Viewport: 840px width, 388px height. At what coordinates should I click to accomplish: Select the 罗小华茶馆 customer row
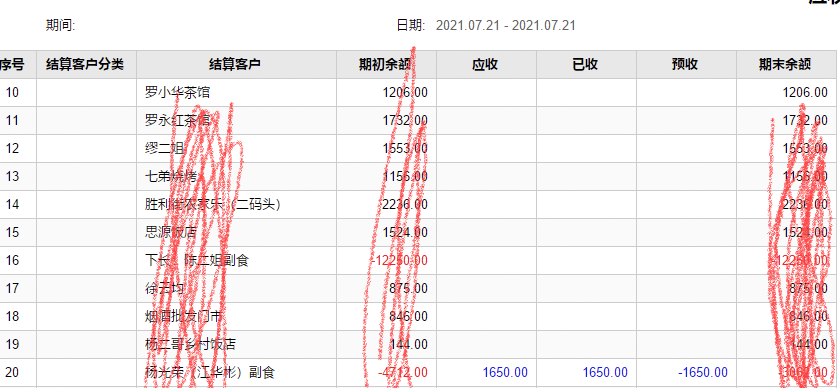418,93
